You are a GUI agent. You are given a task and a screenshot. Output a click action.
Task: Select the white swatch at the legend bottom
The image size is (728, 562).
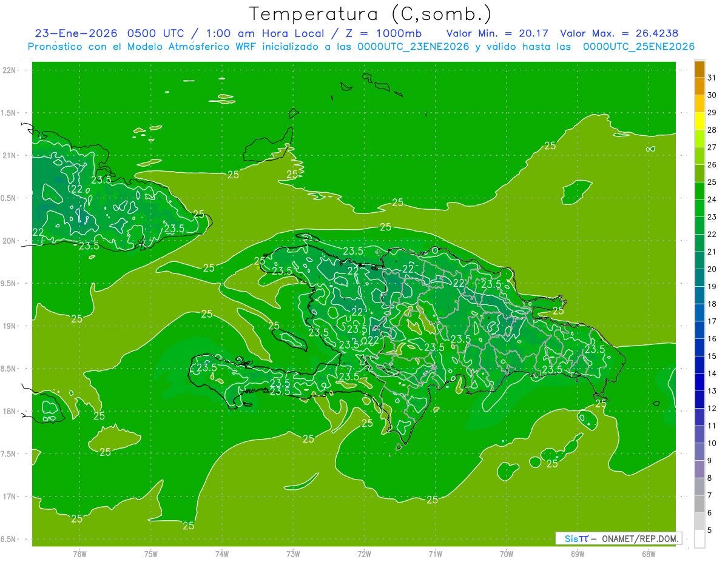[699, 539]
